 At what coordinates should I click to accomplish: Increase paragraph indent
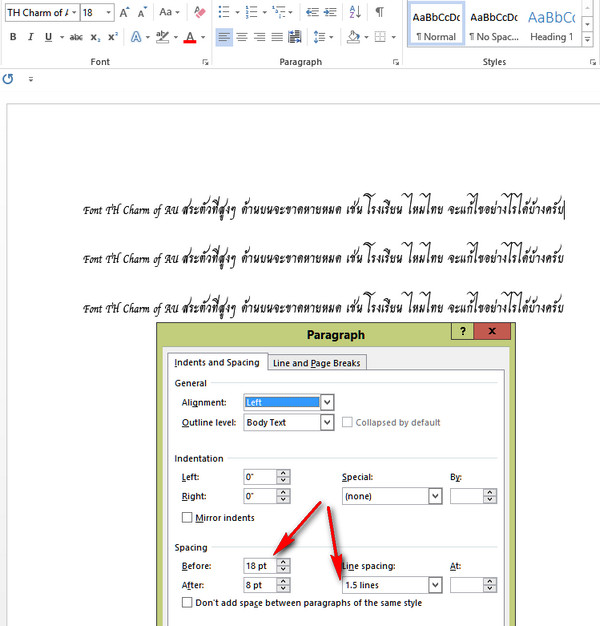330,12
